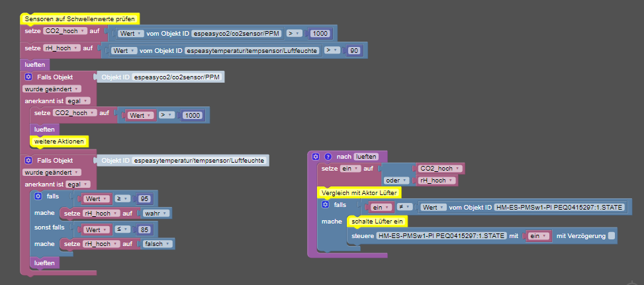The width and height of the screenshot is (644, 285).
Task: Open 'ein' dropdown in steuere block
Action: (539, 236)
